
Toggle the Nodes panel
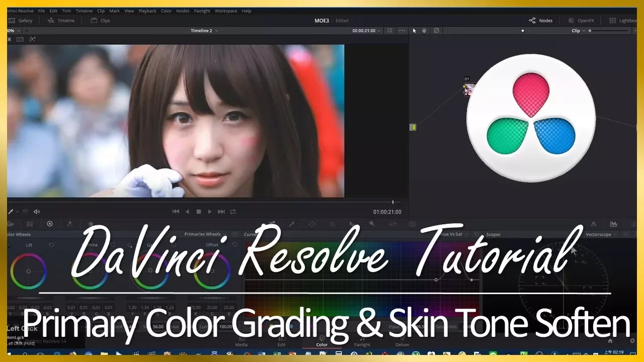tap(541, 21)
